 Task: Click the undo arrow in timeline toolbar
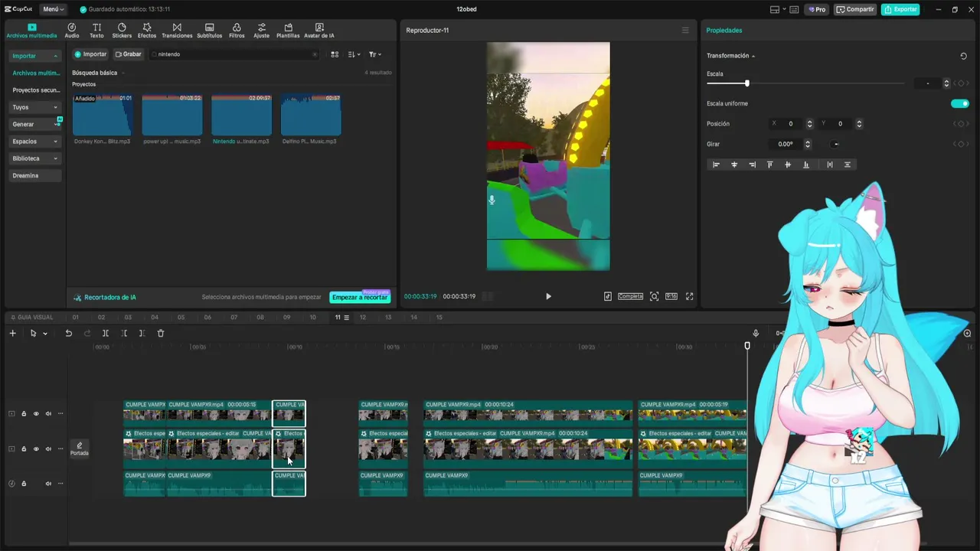(x=68, y=333)
